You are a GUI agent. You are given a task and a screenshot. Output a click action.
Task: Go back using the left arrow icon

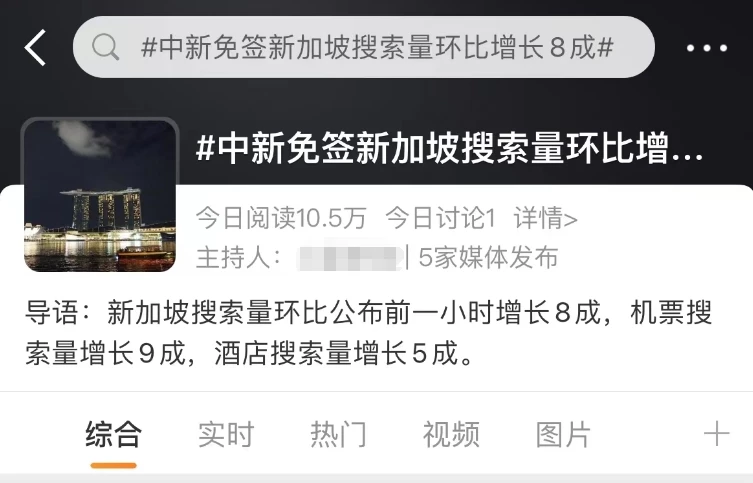36,48
